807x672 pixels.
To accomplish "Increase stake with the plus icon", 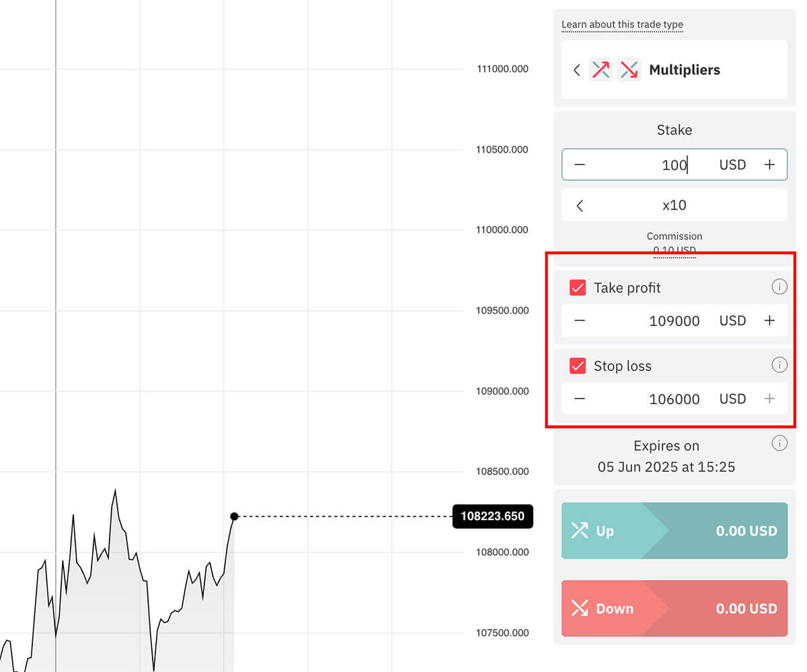I will (770, 165).
